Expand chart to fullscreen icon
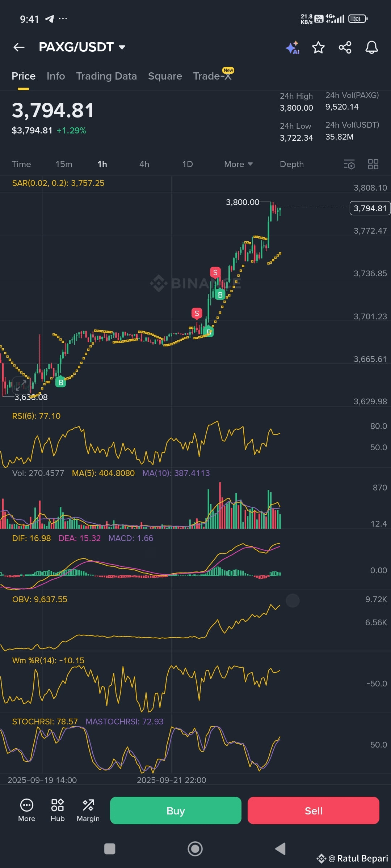 pyautogui.click(x=21, y=386)
